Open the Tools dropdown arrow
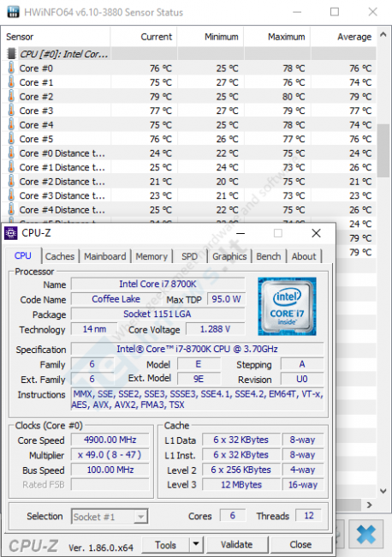Screen dimensions: 392x557 coord(195,544)
